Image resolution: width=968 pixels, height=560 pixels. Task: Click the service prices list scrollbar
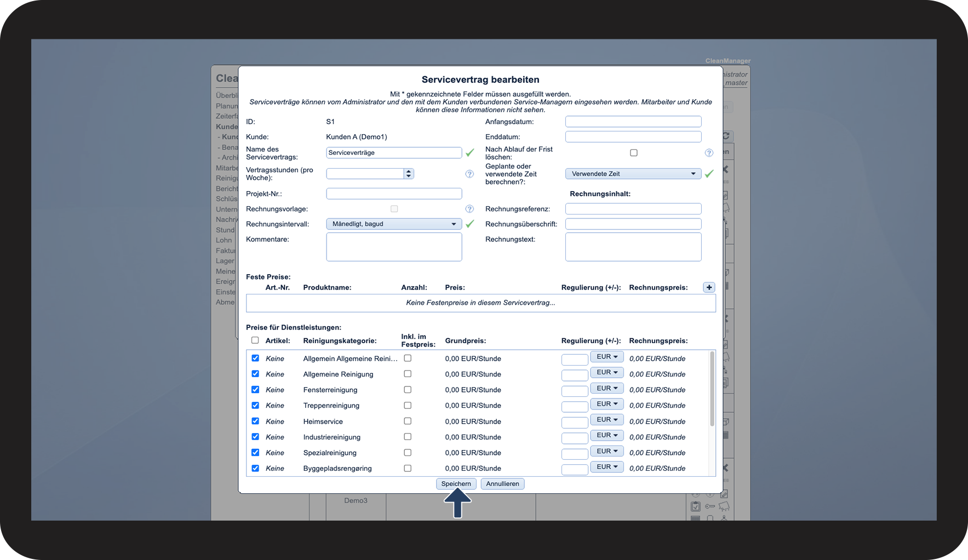point(712,389)
